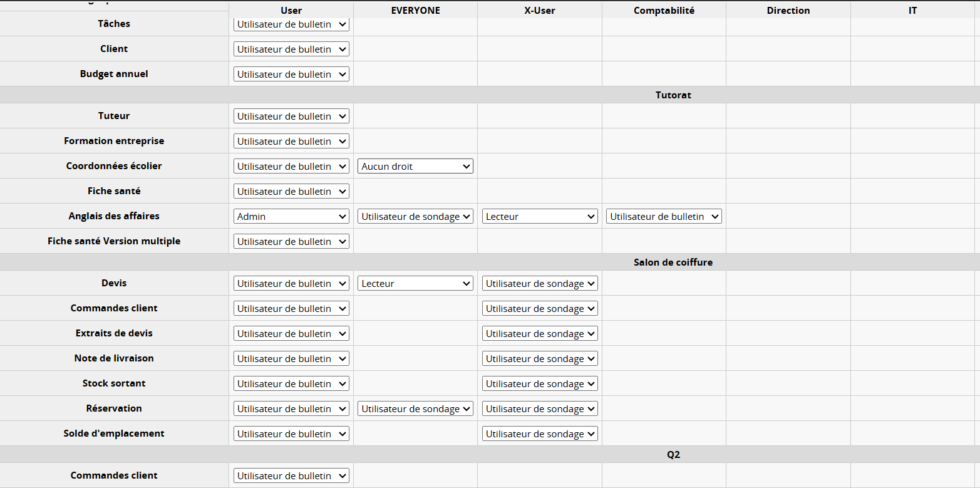This screenshot has width=980, height=488.
Task: Click the IT column header
Action: point(912,11)
